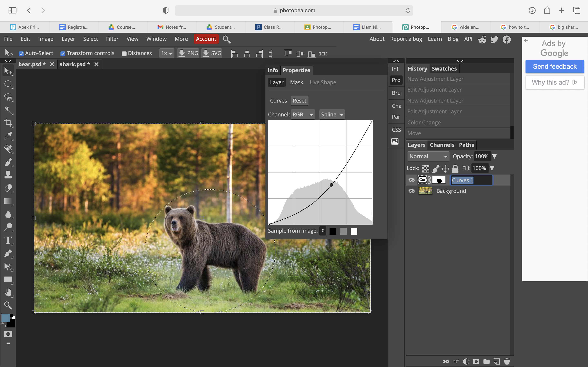Choose the Type tool
588x367 pixels.
pyautogui.click(x=8, y=240)
